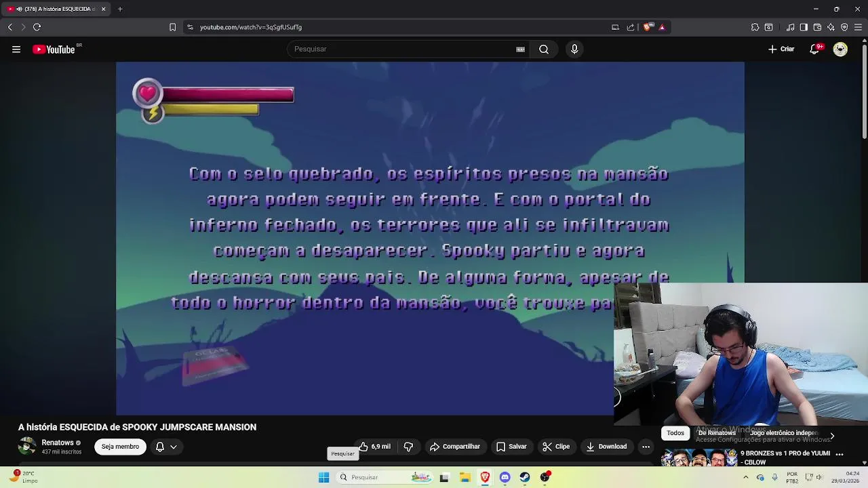Open the Brave VPN shield icon
Viewport: 868px width, 488px height.
click(x=844, y=27)
